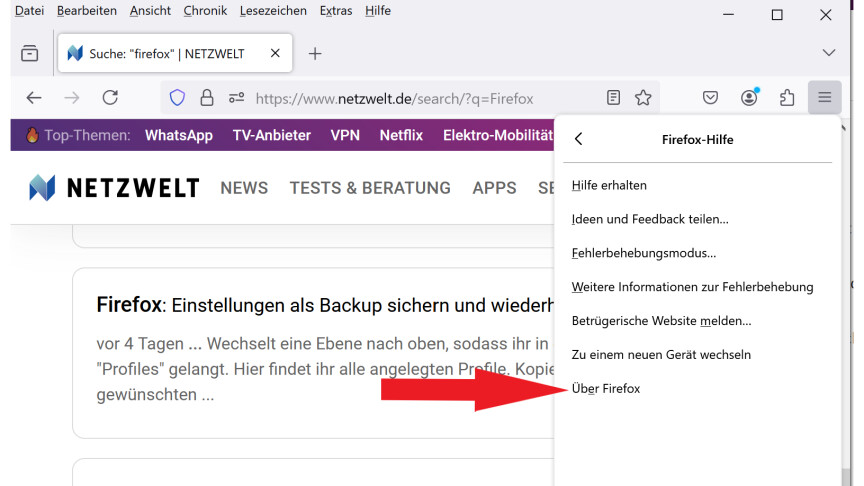Image resolution: width=864 pixels, height=486 pixels.
Task: Click the NETZWELT wordmark
Action: coord(133,188)
